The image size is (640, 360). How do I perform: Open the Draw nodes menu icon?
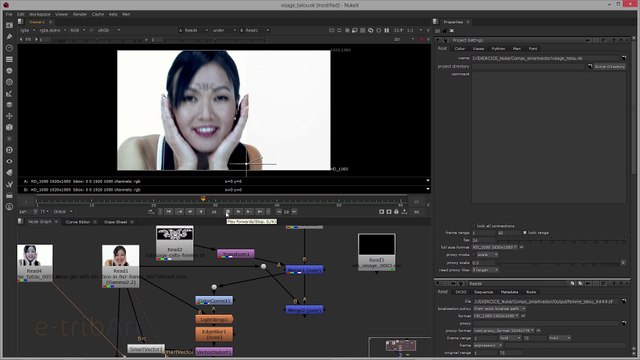(x=9, y=36)
